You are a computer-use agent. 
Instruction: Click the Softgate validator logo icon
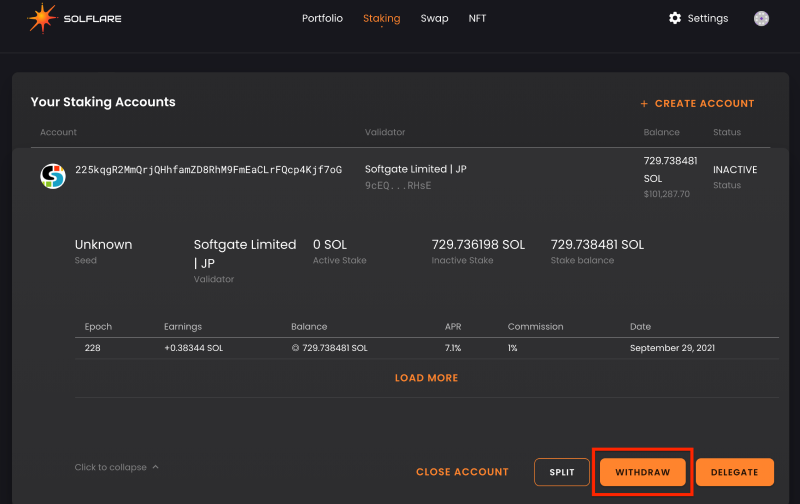[53, 177]
